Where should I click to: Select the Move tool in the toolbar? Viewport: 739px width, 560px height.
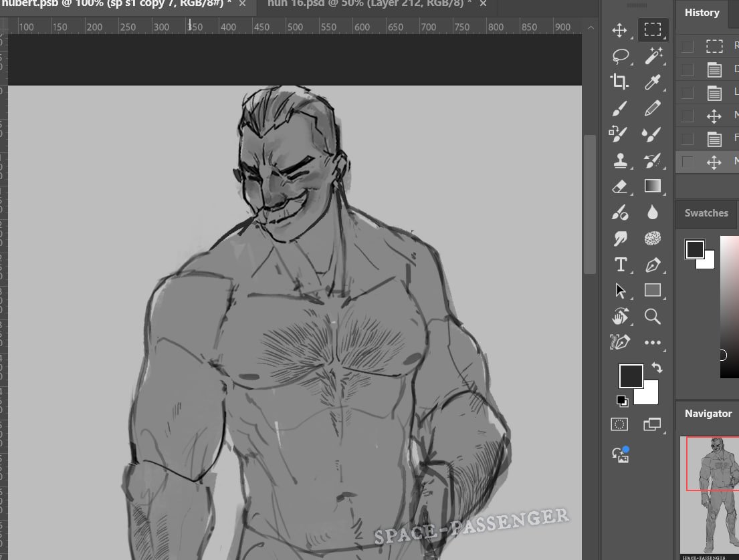[x=619, y=30]
